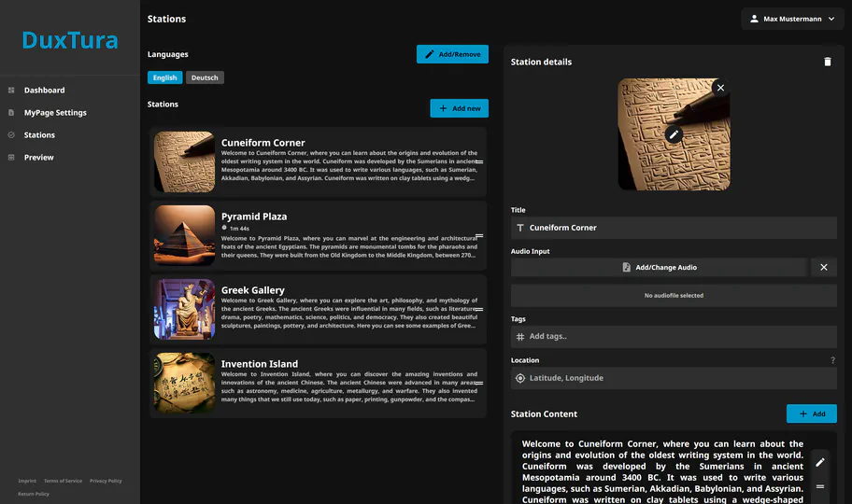This screenshot has width=852, height=504.
Task: Edit station image using pencil icon
Action: coord(674,134)
